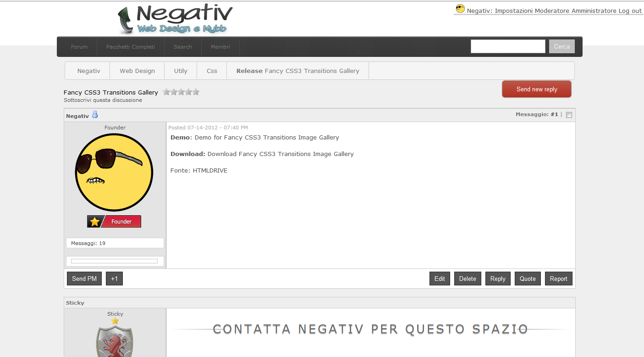Click the smiley avatar icon beside the username
Screen dimensions: 644x357
(x=460, y=9)
